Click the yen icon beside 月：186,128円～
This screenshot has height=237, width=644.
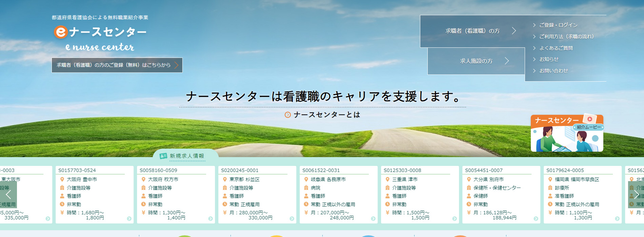tap(469, 213)
